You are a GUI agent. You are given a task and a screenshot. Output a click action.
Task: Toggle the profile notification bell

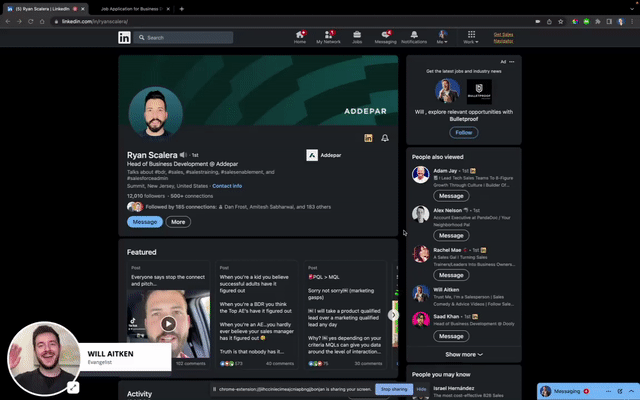[x=384, y=138]
